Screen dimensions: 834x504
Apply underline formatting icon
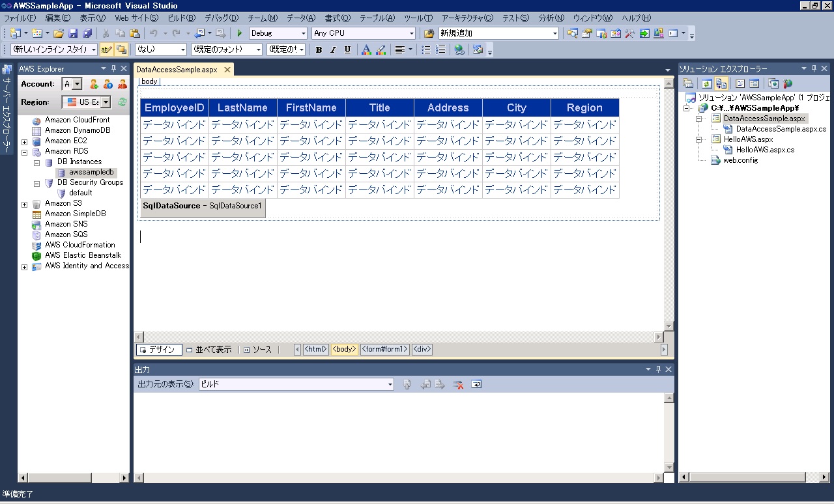click(x=347, y=49)
